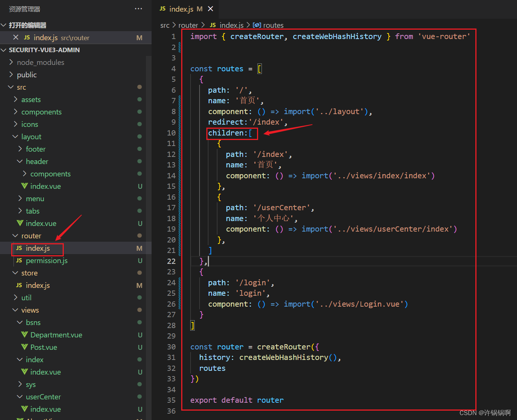
Task: Open the Explorer more actions ellipsis
Action: (x=138, y=9)
